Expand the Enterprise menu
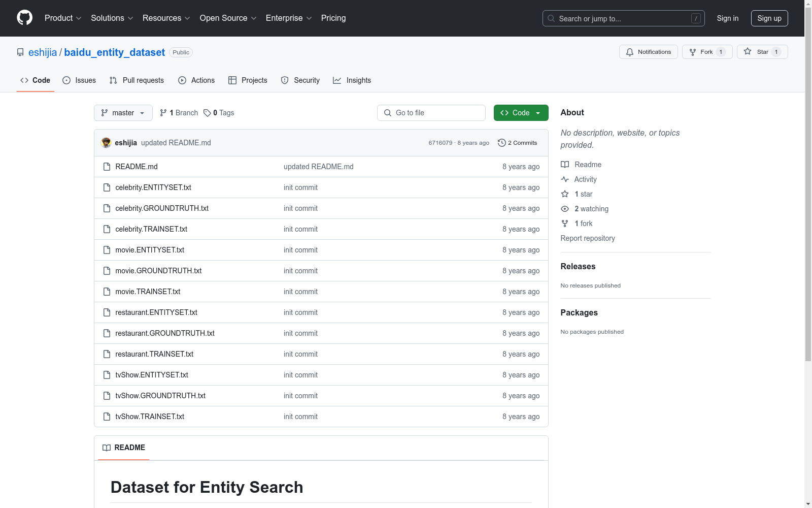 click(289, 18)
